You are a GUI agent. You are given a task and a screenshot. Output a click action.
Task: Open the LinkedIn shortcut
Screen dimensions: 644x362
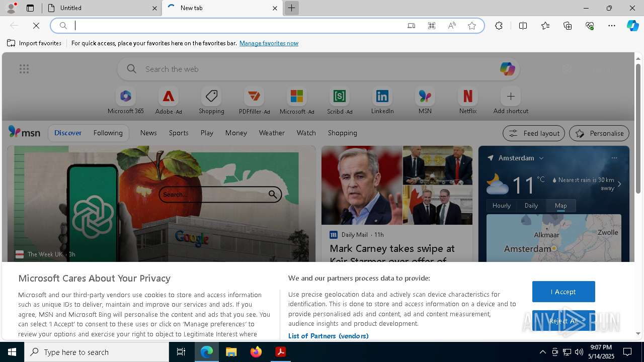pos(382,101)
